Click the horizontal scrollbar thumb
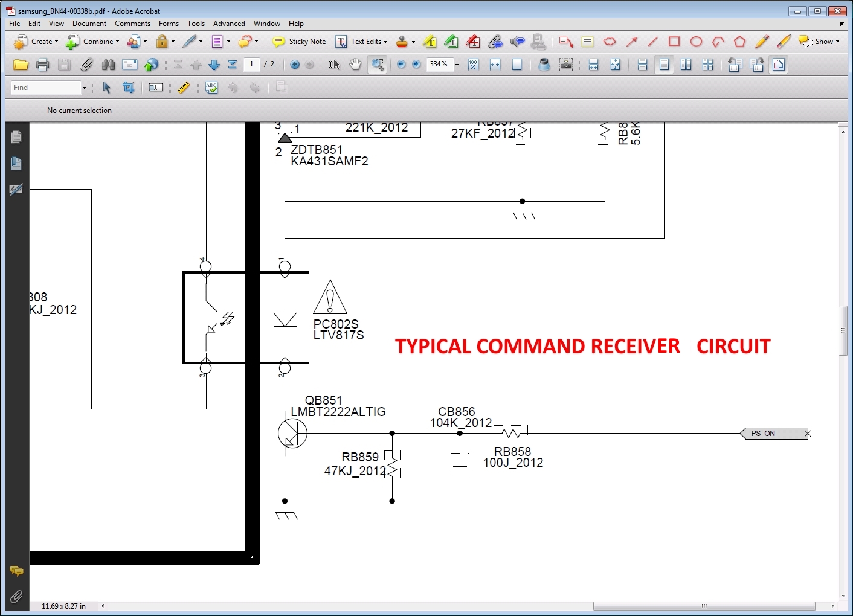Viewport: 853px width, 616px height. pyautogui.click(x=704, y=606)
